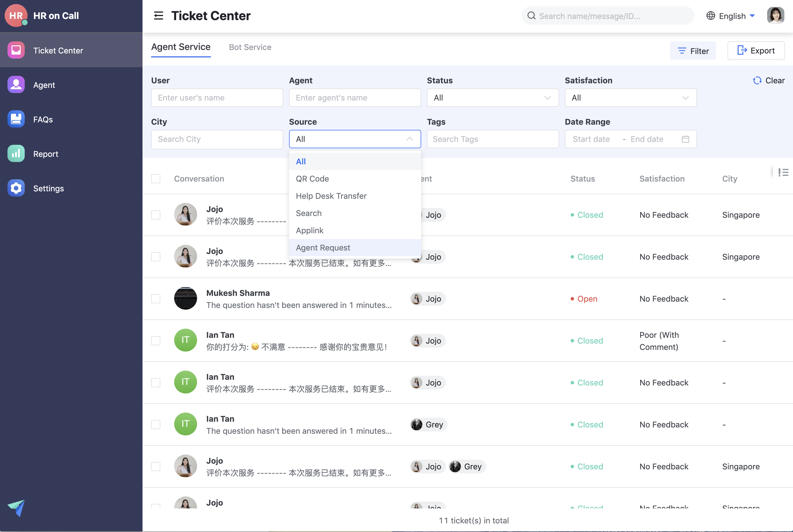The height and width of the screenshot is (532, 793).
Task: Click the City column header
Action: (730, 179)
